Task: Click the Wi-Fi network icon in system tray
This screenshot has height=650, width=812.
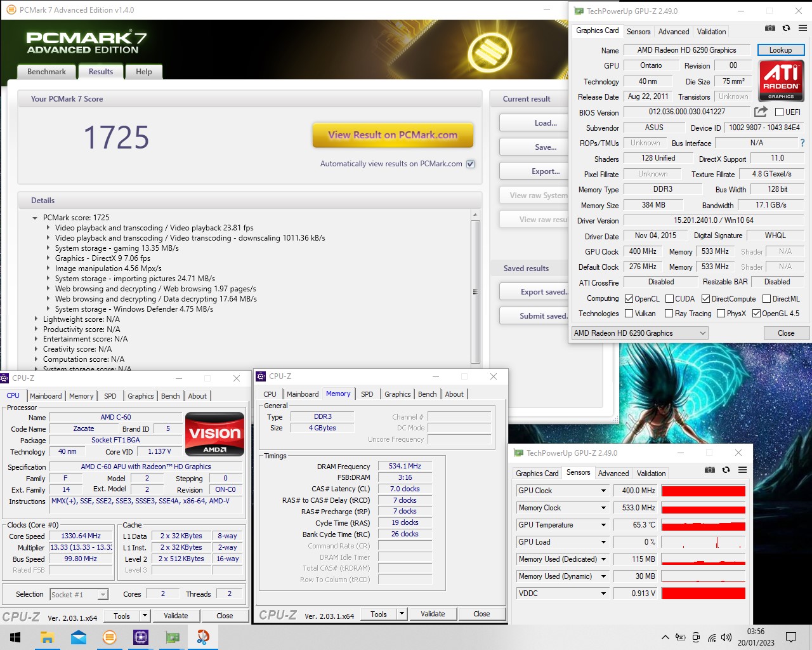Action: pos(712,637)
